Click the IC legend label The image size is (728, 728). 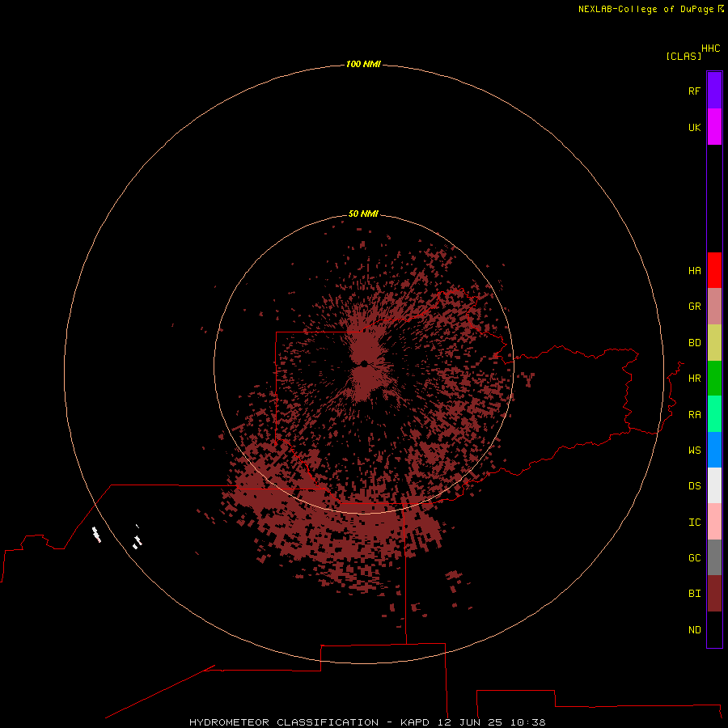694,523
